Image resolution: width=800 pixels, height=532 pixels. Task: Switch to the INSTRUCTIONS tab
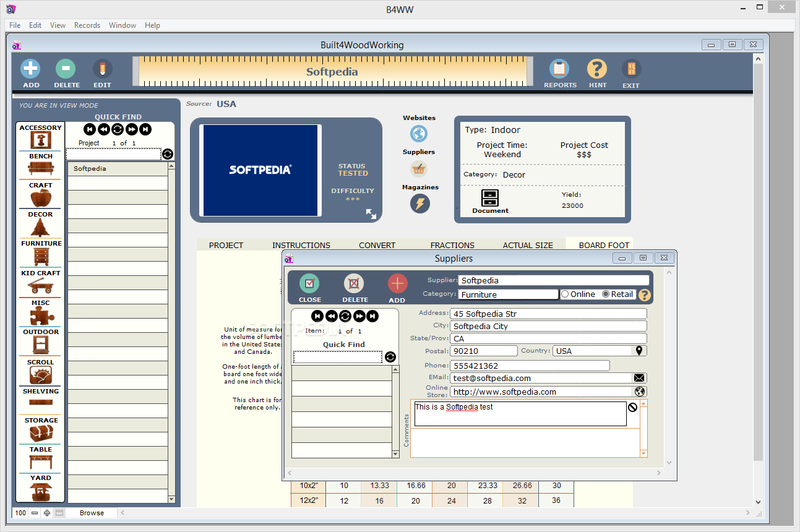(x=301, y=245)
